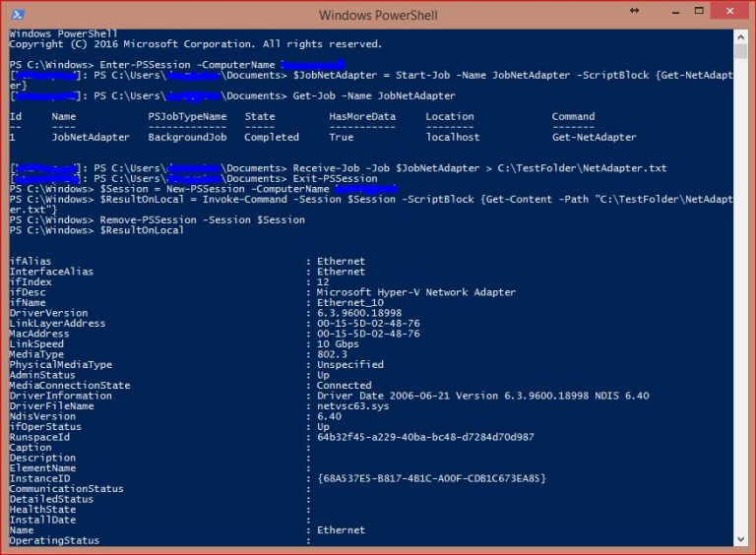Click the 'ifOperStatus' property name
Image resolution: width=756 pixels, height=555 pixels.
point(45,427)
